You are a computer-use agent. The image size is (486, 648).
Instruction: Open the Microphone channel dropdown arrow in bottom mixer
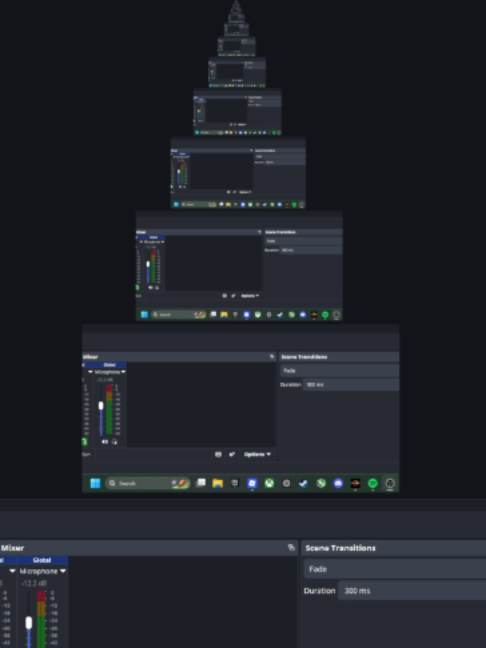tap(63, 571)
